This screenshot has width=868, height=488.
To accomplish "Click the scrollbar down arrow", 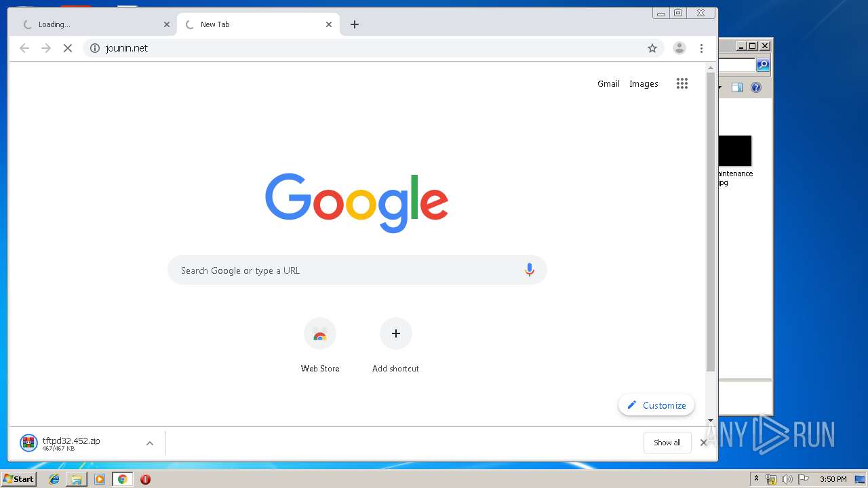I will point(711,420).
